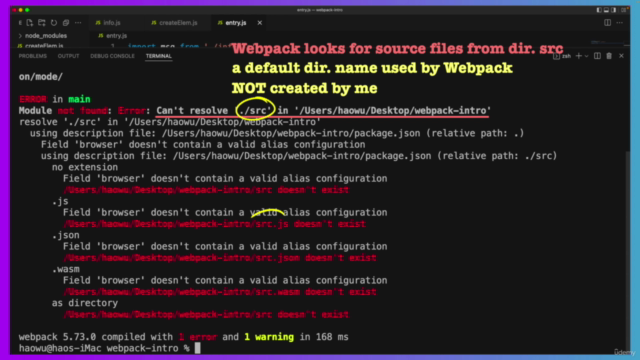Kill the terminal with trash icon

609,56
